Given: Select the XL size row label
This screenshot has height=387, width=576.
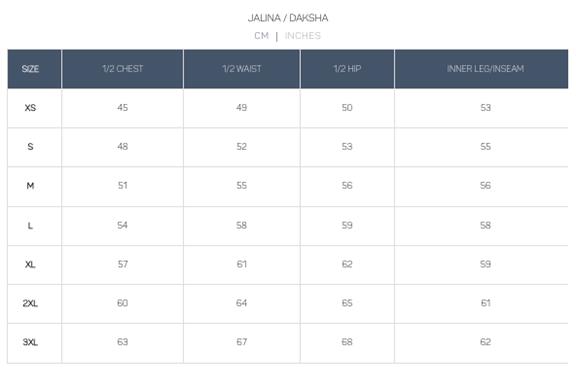Looking at the screenshot, I should (30, 265).
